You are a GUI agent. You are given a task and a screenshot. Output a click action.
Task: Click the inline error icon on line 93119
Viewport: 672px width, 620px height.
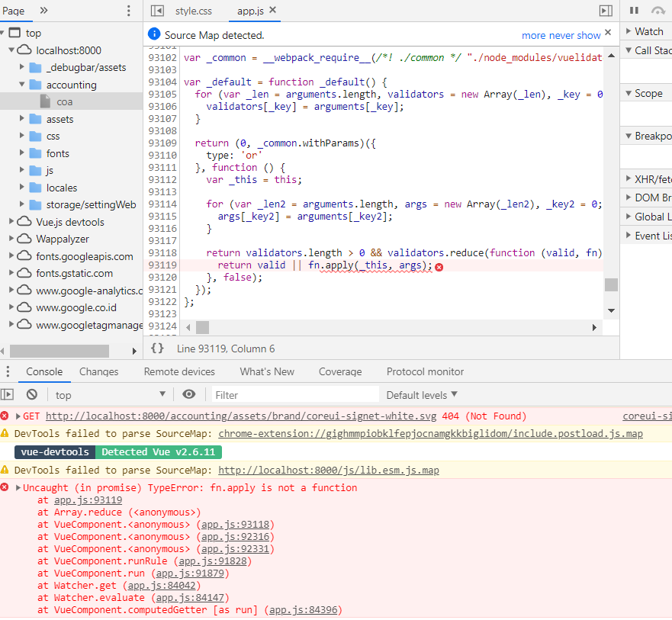(x=439, y=267)
